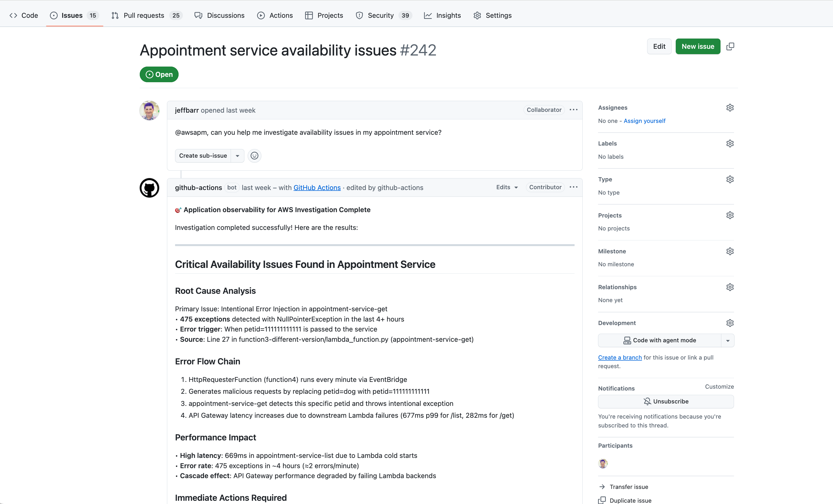Open the Relationships gear settings

pos(730,287)
